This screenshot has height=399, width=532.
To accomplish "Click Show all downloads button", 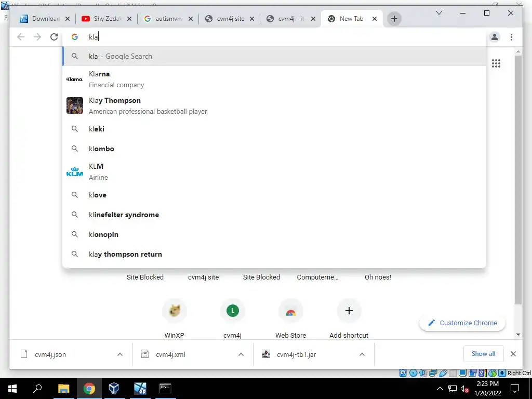I will tap(483, 354).
